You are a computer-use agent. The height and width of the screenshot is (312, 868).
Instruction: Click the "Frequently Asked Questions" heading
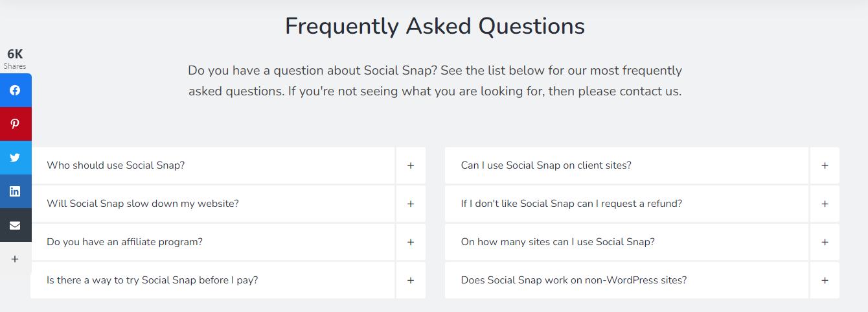click(435, 27)
